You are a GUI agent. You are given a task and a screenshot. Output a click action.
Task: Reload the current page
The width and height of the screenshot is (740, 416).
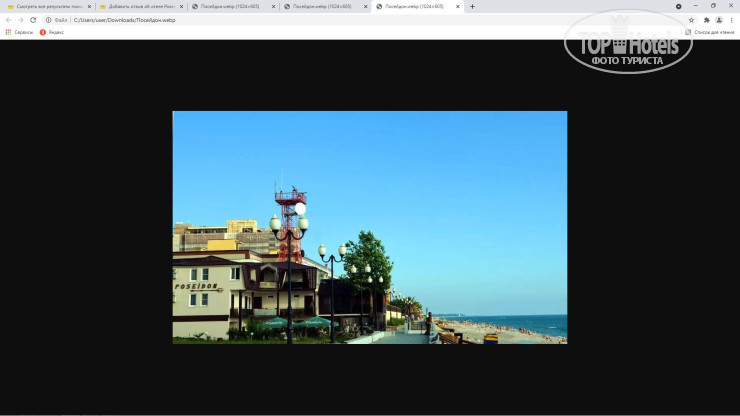click(x=33, y=20)
